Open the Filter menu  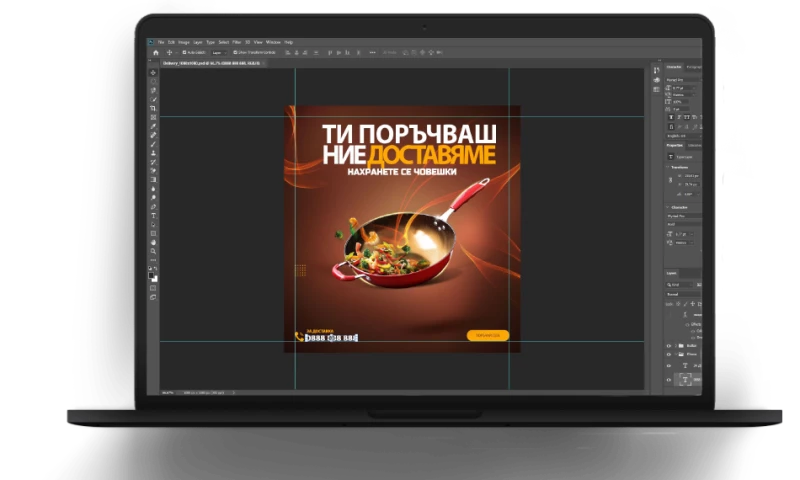pos(237,42)
